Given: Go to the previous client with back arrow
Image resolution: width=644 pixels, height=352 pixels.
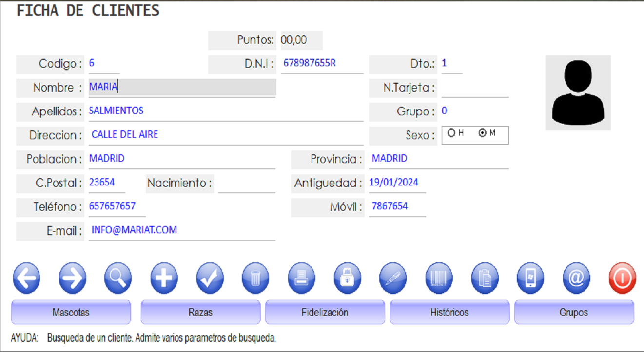Looking at the screenshot, I should [x=27, y=278].
